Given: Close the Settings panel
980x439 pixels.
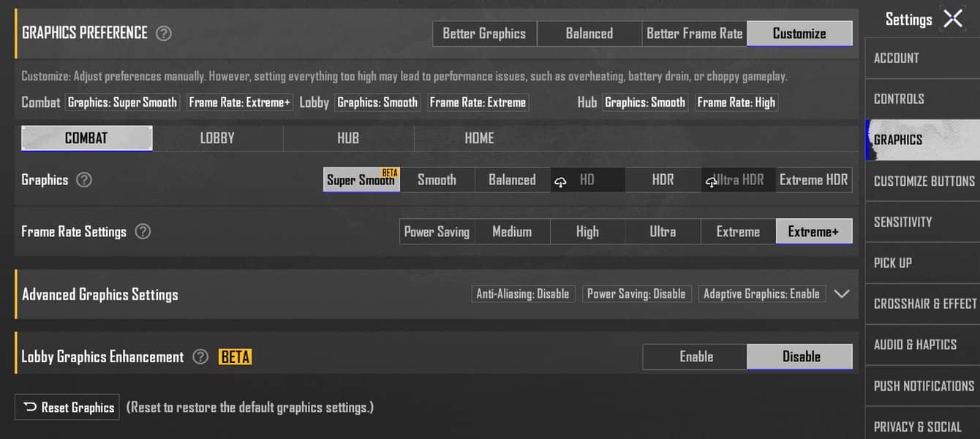Looking at the screenshot, I should (x=953, y=18).
